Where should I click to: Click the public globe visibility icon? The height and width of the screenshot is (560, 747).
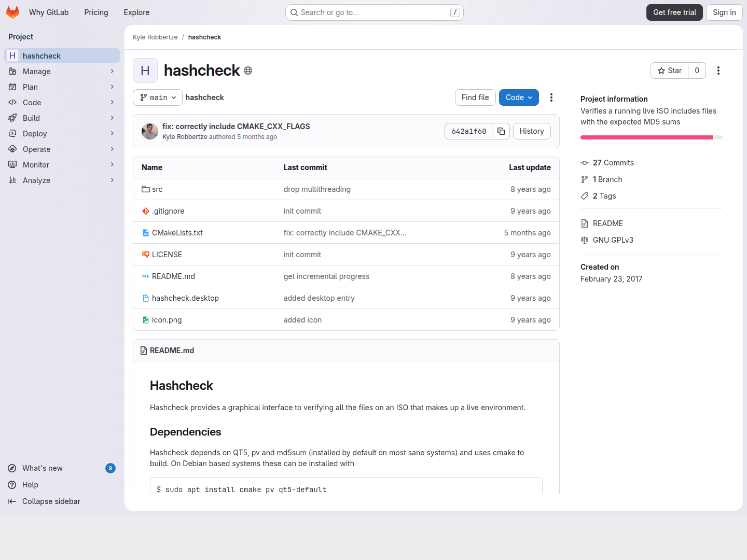(248, 71)
